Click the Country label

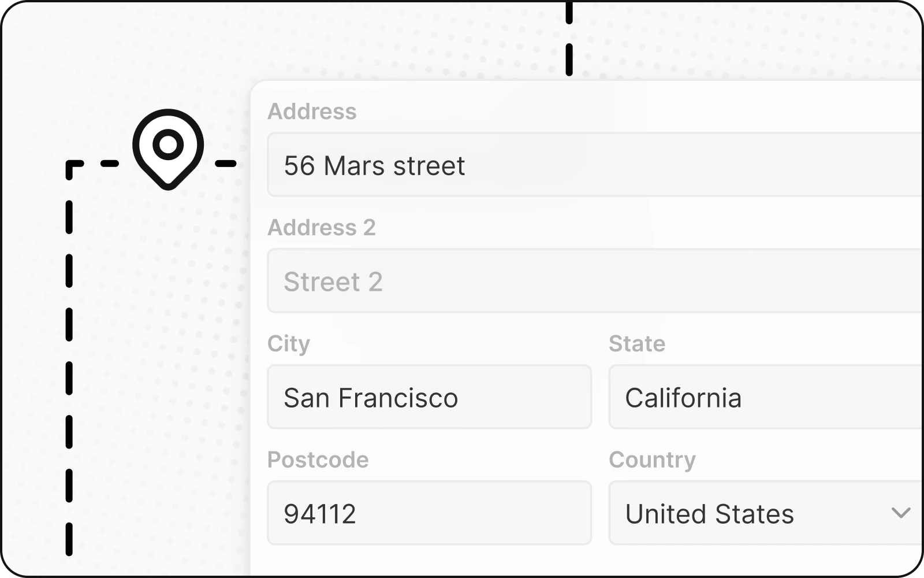pos(652,460)
